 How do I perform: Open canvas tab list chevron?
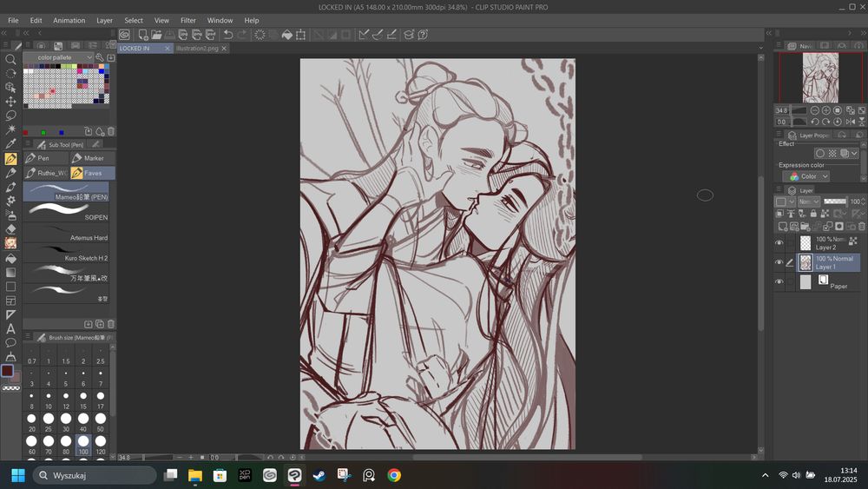click(x=760, y=48)
